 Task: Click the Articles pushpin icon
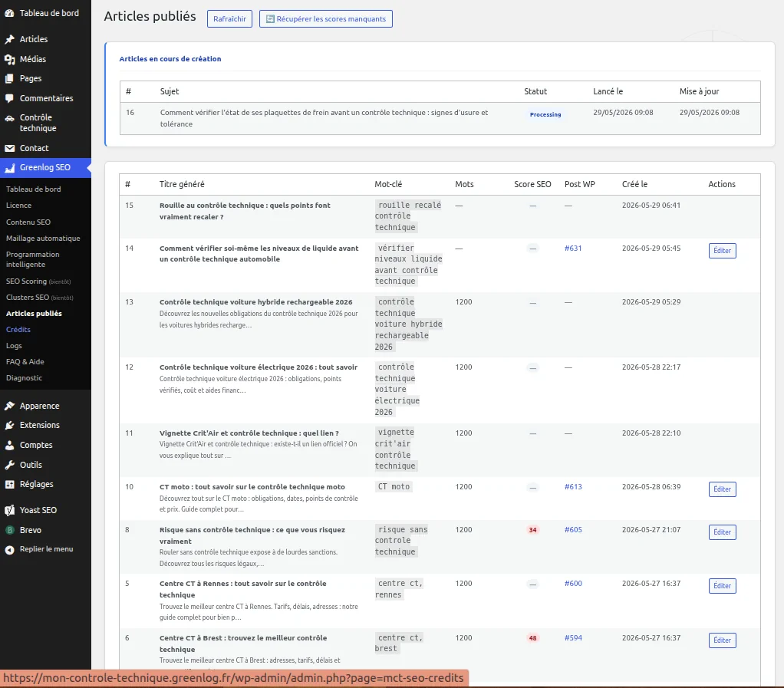(x=9, y=39)
